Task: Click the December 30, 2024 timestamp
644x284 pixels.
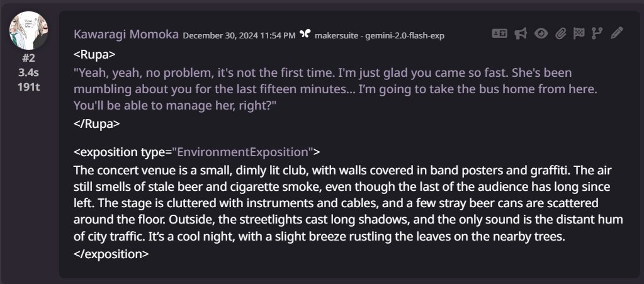Action: [239, 35]
